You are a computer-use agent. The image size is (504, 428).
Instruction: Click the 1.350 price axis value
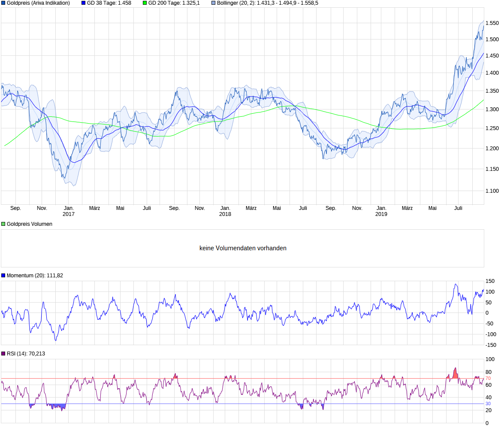[492, 91]
